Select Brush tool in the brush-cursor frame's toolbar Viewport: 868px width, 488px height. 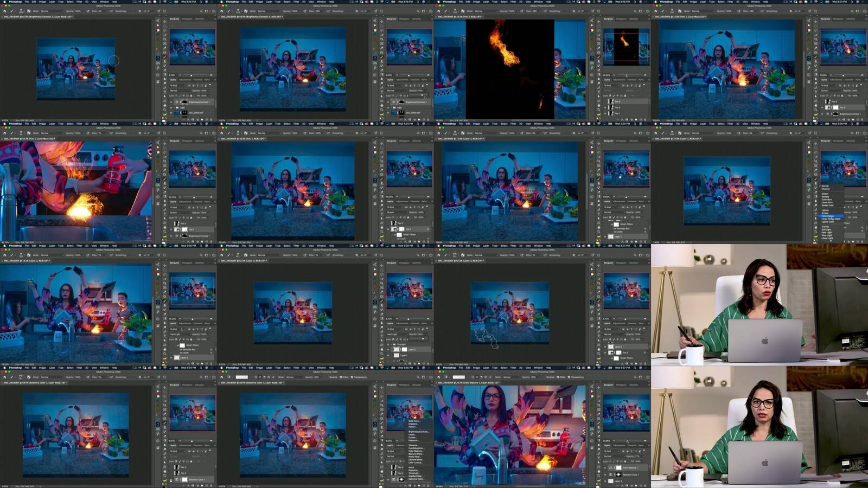click(165, 57)
